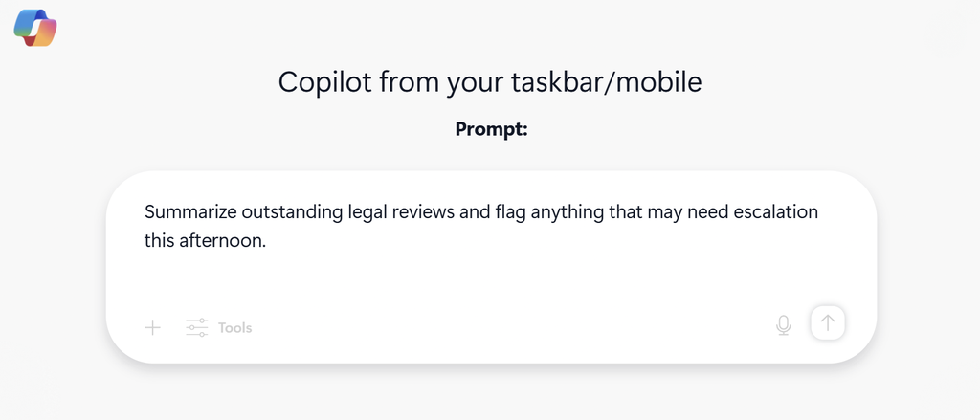This screenshot has height=420, width=980.
Task: Click the word 'Copilot' in the heading
Action: [x=325, y=82]
